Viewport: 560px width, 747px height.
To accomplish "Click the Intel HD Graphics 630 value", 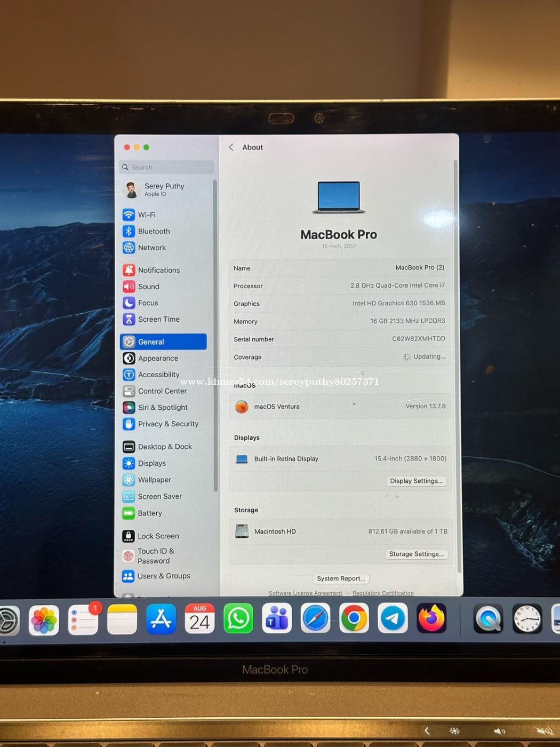I will 398,303.
